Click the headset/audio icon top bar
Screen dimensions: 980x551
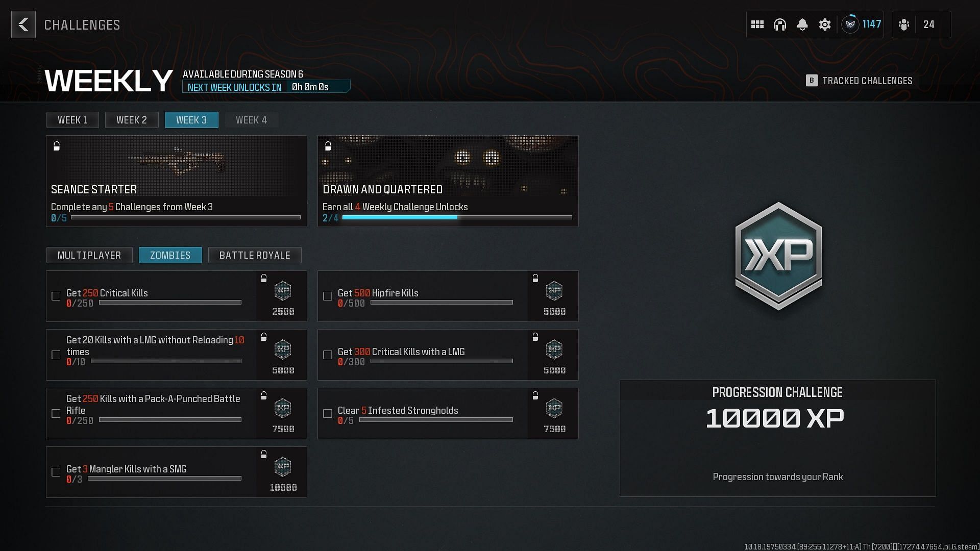779,24
